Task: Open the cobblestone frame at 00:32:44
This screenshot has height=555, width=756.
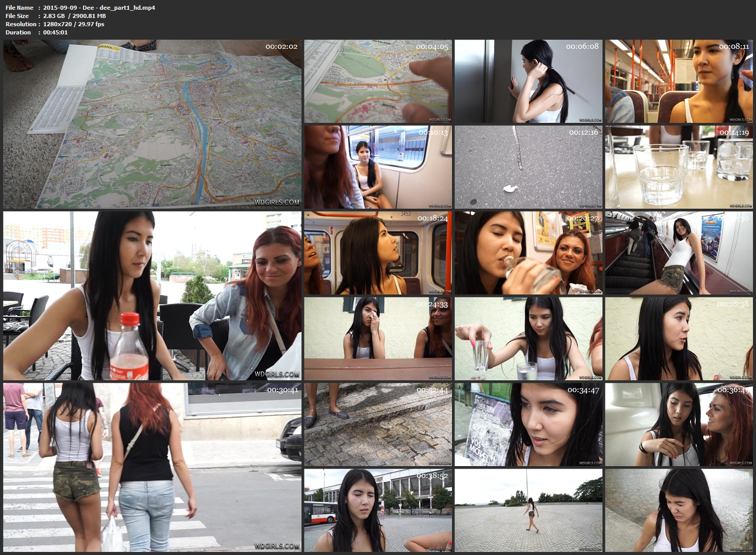Action: tap(378, 424)
